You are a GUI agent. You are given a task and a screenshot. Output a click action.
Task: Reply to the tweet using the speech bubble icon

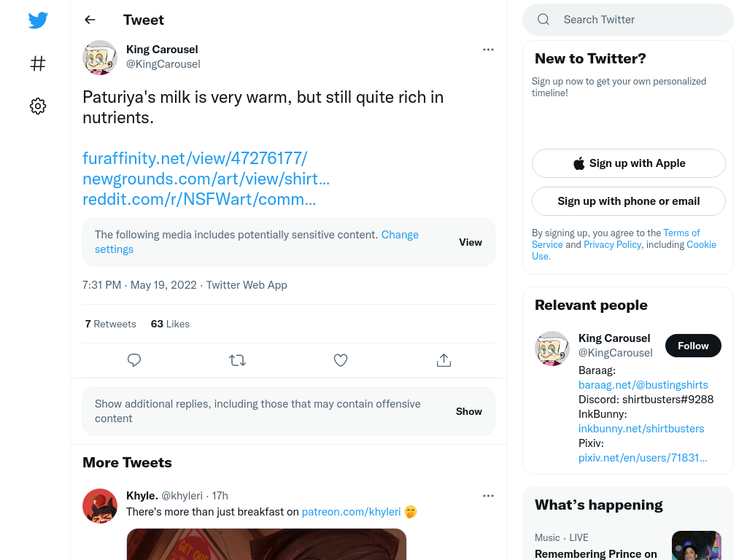click(134, 360)
